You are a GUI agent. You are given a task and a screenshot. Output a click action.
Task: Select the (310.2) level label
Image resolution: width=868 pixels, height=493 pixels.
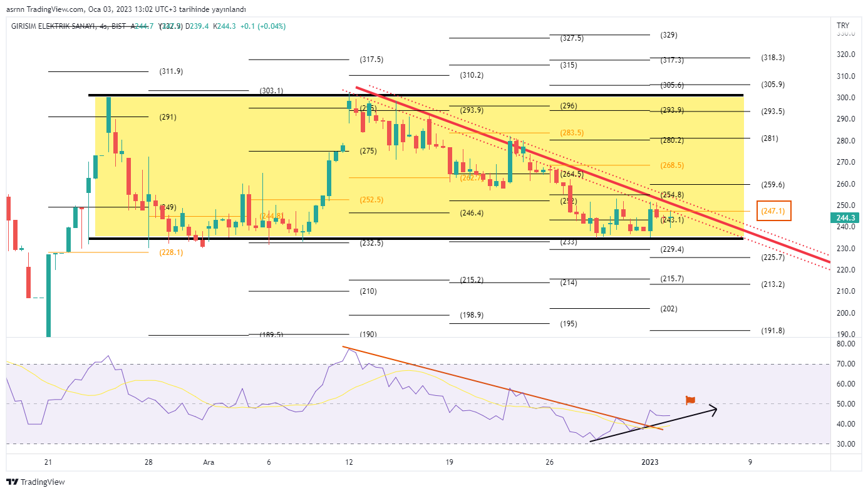point(472,75)
